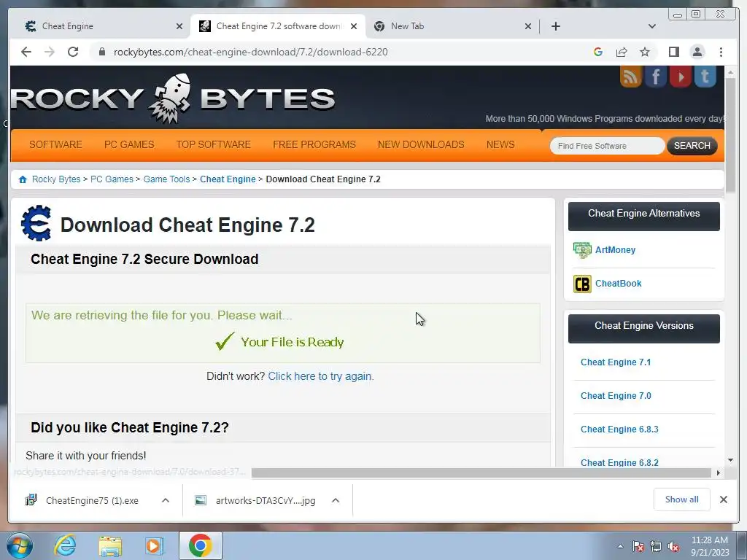747x560 pixels.
Task: Open Cheat Engine 7.0 version link
Action: (616, 396)
